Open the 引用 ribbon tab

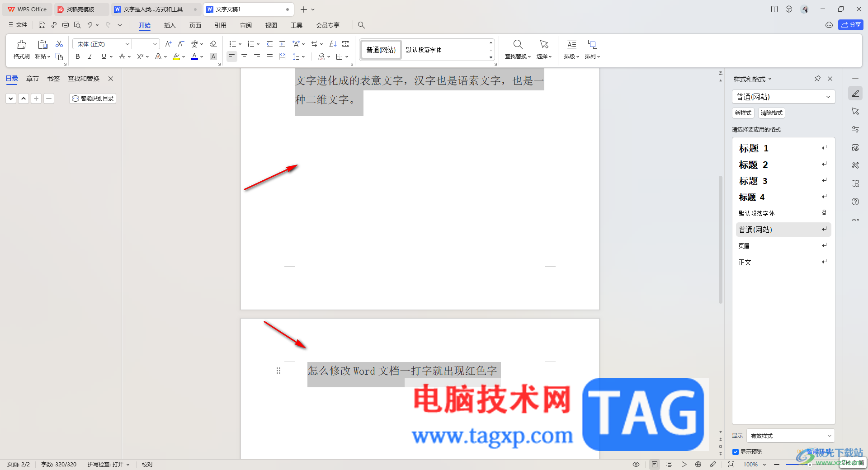point(220,25)
